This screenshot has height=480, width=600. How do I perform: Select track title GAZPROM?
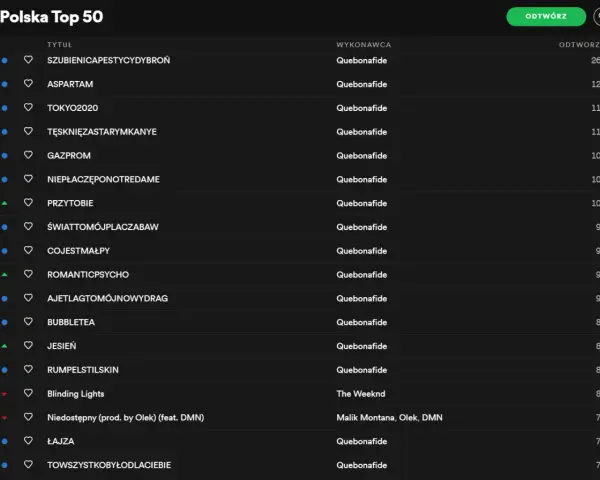click(x=69, y=156)
